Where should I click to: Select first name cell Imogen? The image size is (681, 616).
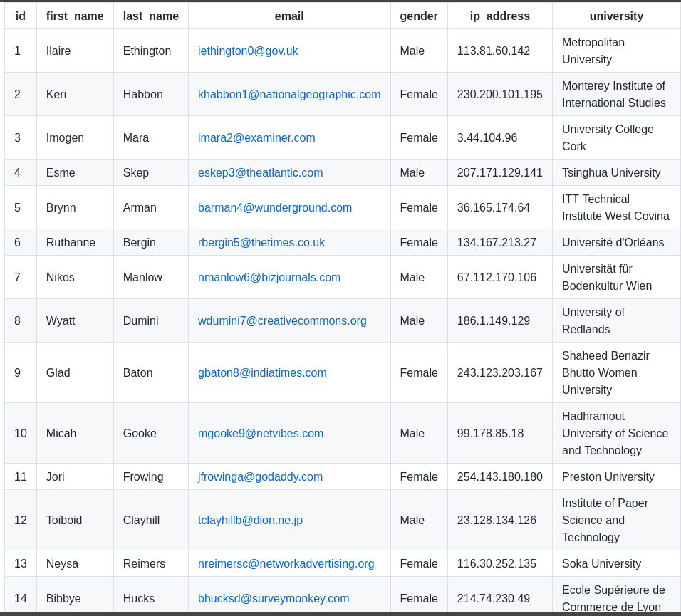pyautogui.click(x=75, y=137)
